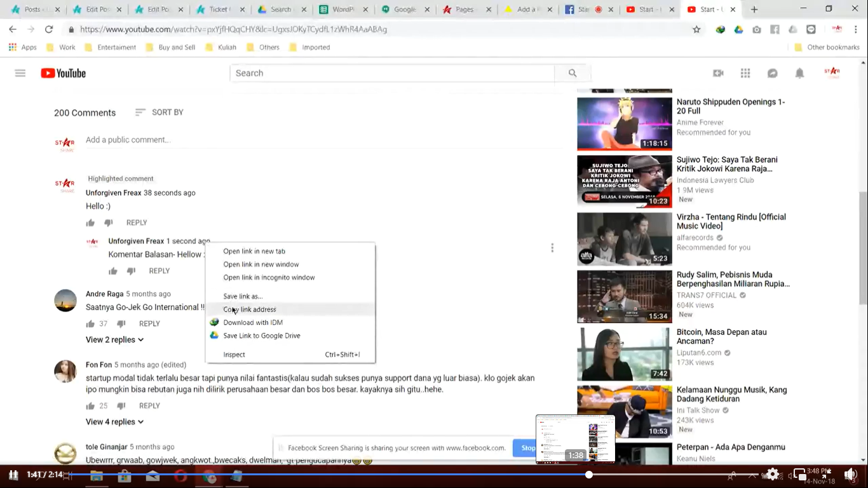Reply to the 'Hello :)' comment
868x488 pixels.
tap(137, 223)
